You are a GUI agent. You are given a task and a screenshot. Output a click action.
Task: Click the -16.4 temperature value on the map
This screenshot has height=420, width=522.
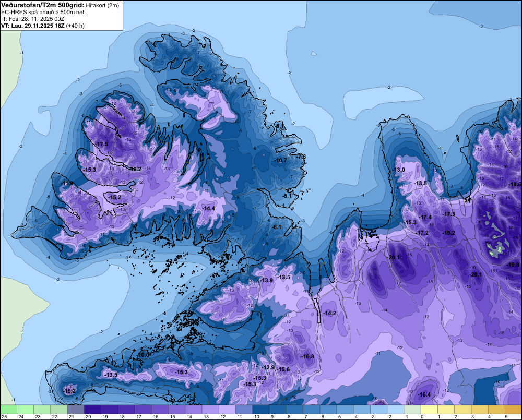point(424,395)
